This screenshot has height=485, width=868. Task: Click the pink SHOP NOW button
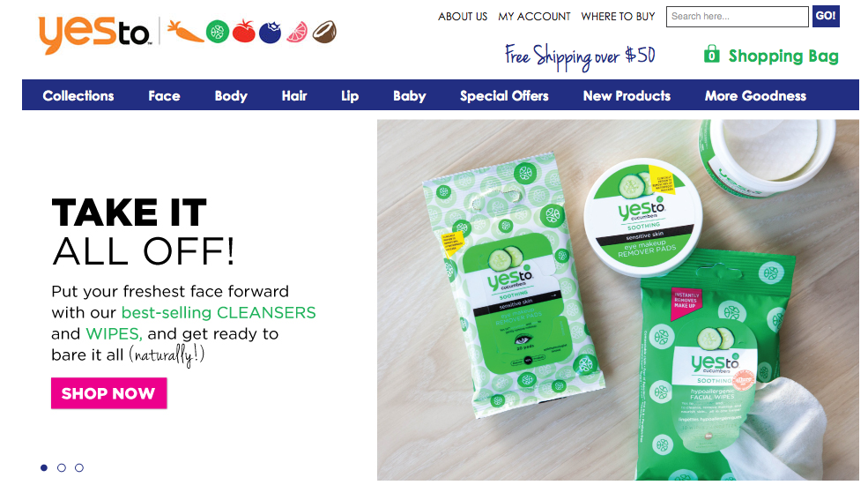(108, 393)
